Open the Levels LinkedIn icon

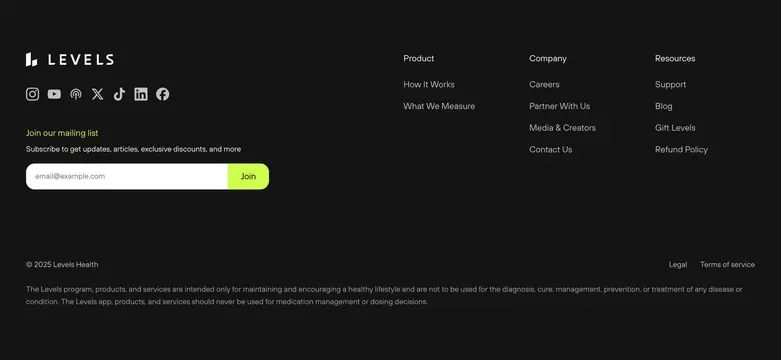[x=141, y=94]
